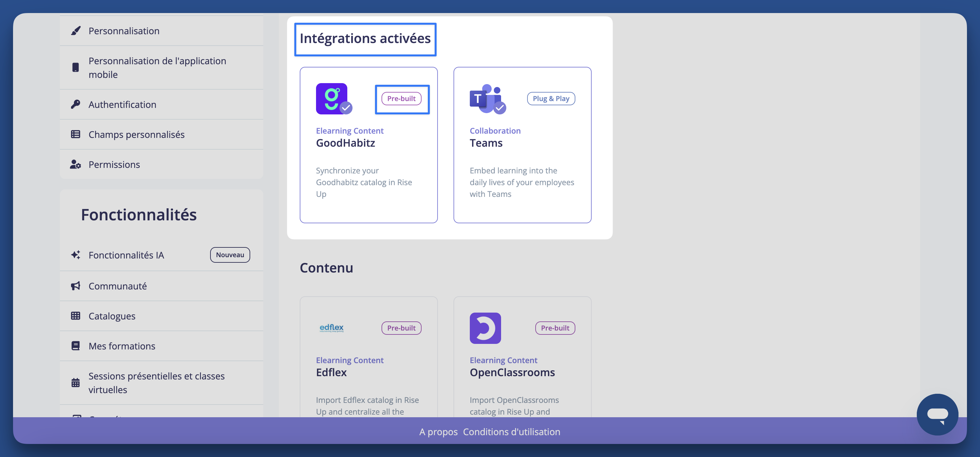Click the paintbrush icon beside Personnalisation

[x=76, y=31]
